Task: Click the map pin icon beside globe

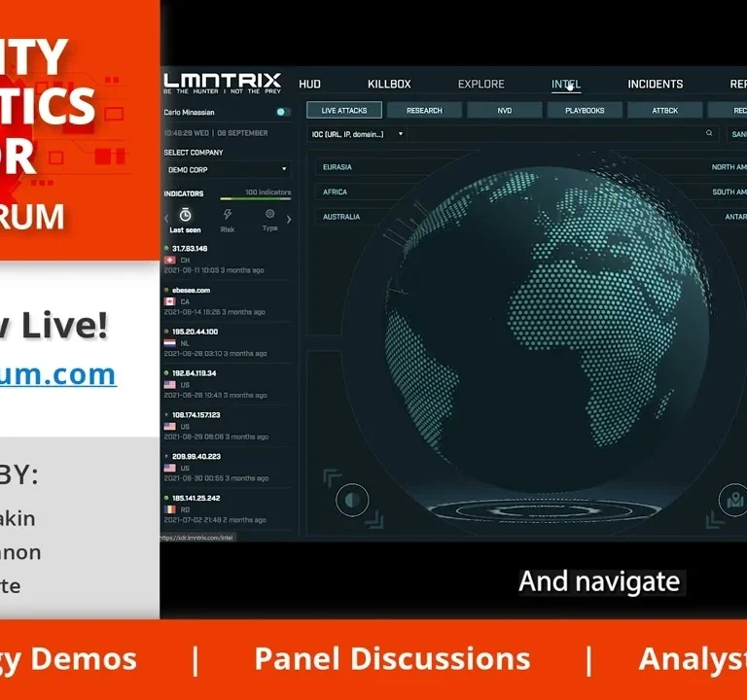Action: (734, 500)
